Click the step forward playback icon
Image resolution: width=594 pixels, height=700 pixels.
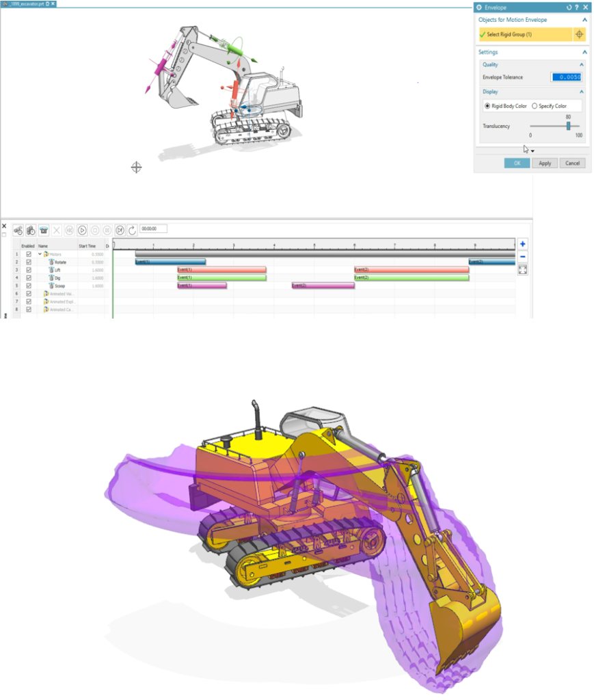coord(120,230)
